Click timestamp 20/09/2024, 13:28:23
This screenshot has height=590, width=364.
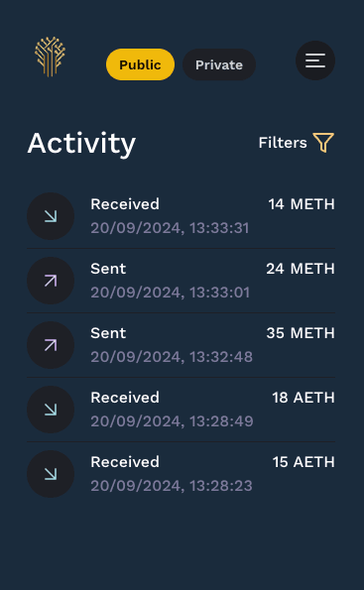pyautogui.click(x=172, y=486)
